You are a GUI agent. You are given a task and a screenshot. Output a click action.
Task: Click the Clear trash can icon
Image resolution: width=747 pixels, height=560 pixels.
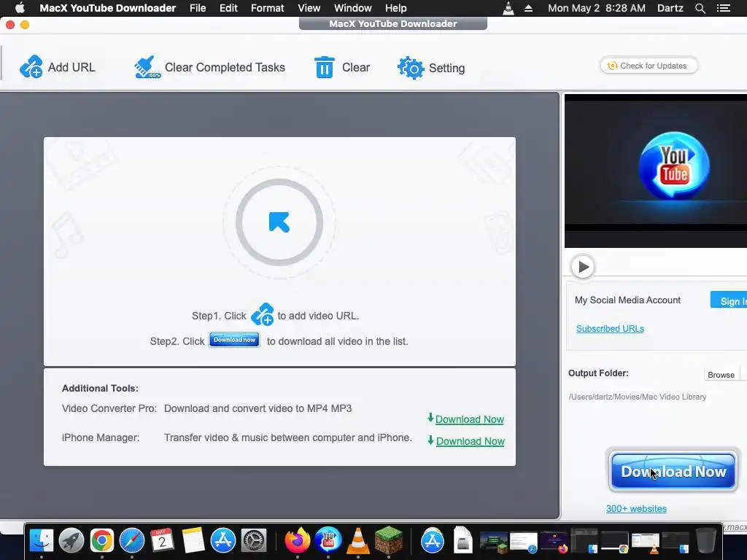coord(325,67)
